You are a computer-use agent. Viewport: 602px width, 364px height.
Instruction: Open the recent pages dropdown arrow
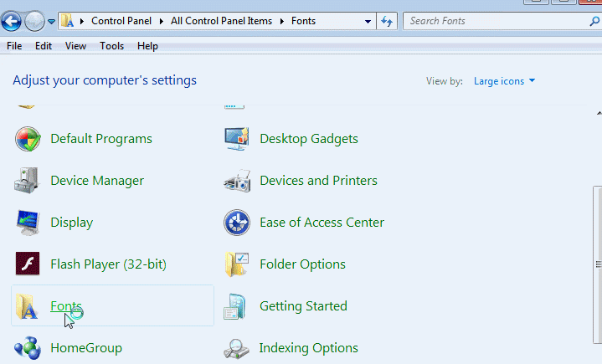pyautogui.click(x=52, y=21)
